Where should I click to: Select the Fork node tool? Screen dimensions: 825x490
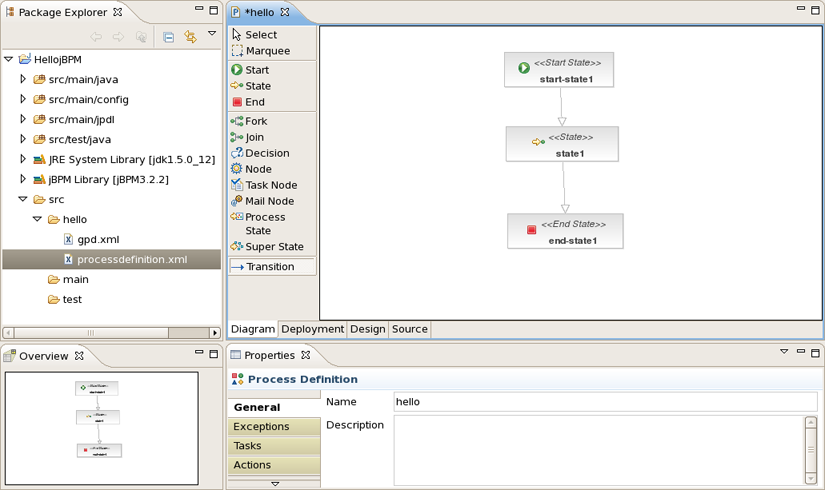[256, 121]
